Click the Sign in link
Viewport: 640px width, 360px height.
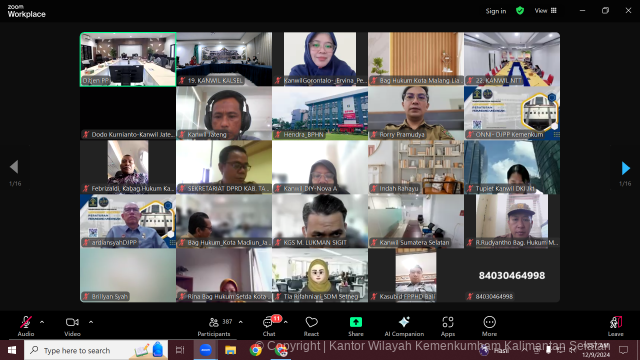click(496, 11)
